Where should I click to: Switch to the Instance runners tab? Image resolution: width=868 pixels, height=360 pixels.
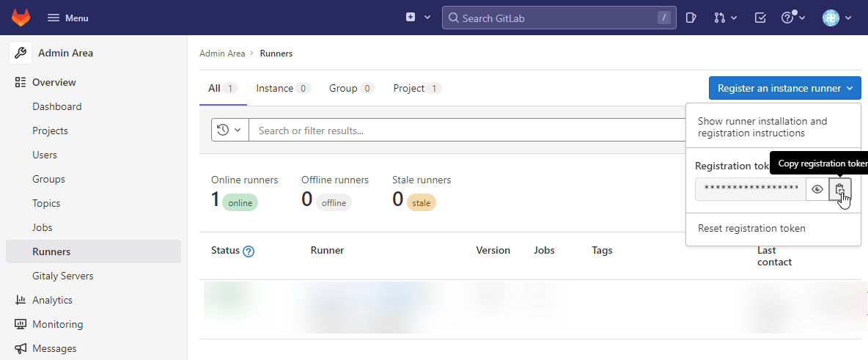coord(284,88)
